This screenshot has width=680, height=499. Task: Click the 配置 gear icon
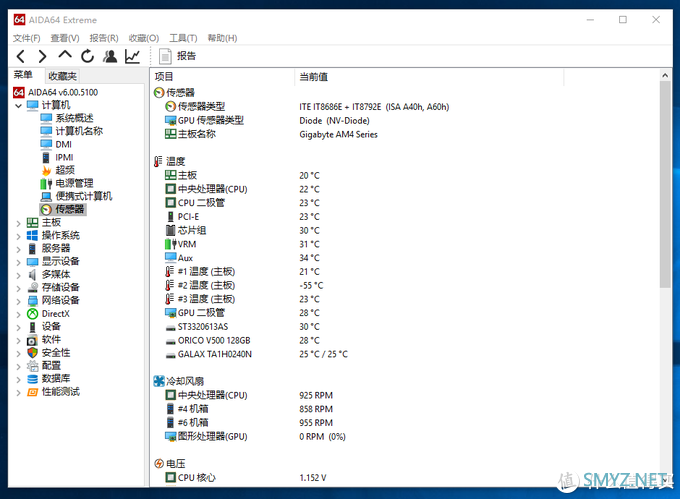[x=33, y=366]
